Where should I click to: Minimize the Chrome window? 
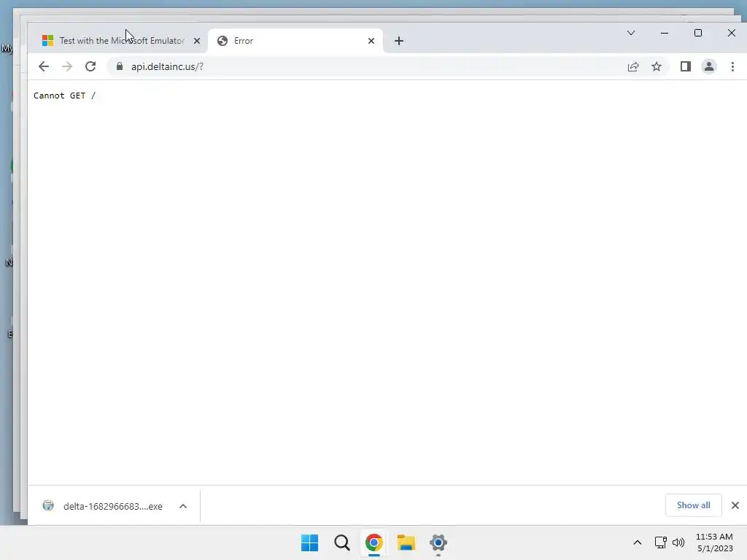point(665,33)
